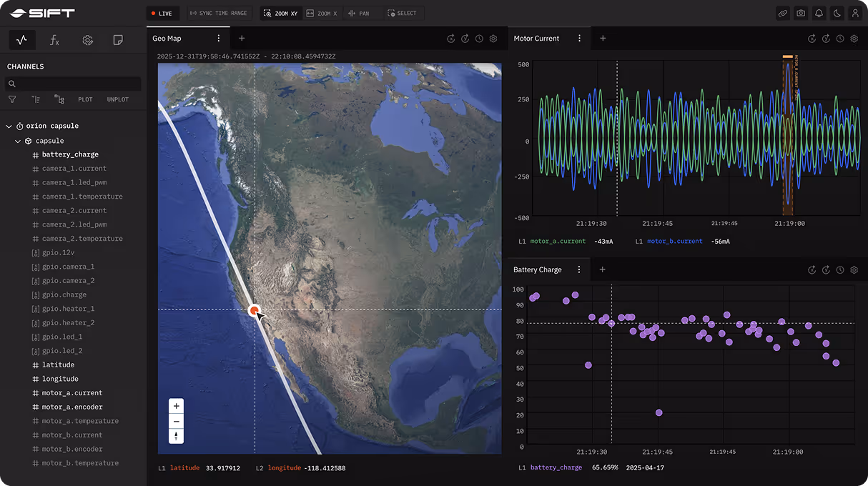Select the Zoom XY mode
This screenshot has height=486, width=868.
point(280,14)
